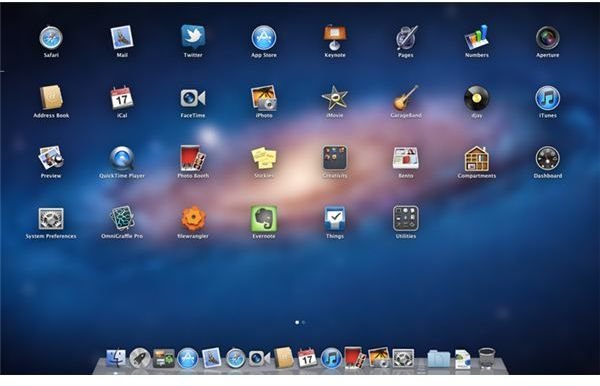
Task: Switch to the second Launchpad page dot
Action: tap(303, 322)
